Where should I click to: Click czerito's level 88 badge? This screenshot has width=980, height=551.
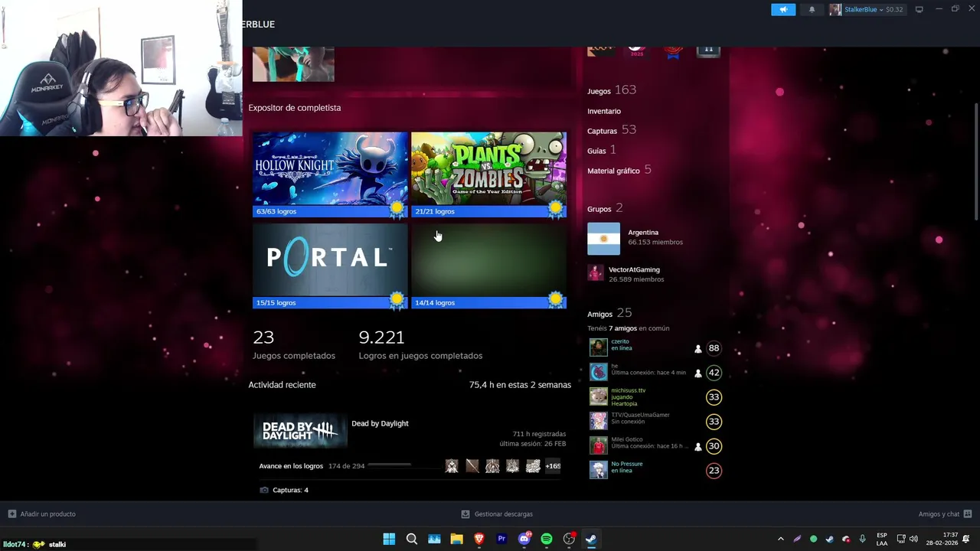tap(714, 348)
